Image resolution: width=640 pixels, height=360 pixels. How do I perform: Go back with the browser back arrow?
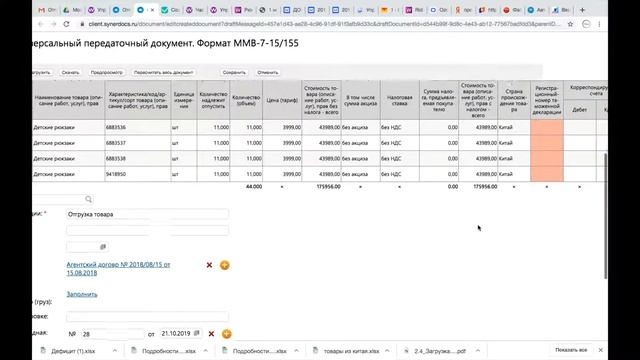click(40, 24)
